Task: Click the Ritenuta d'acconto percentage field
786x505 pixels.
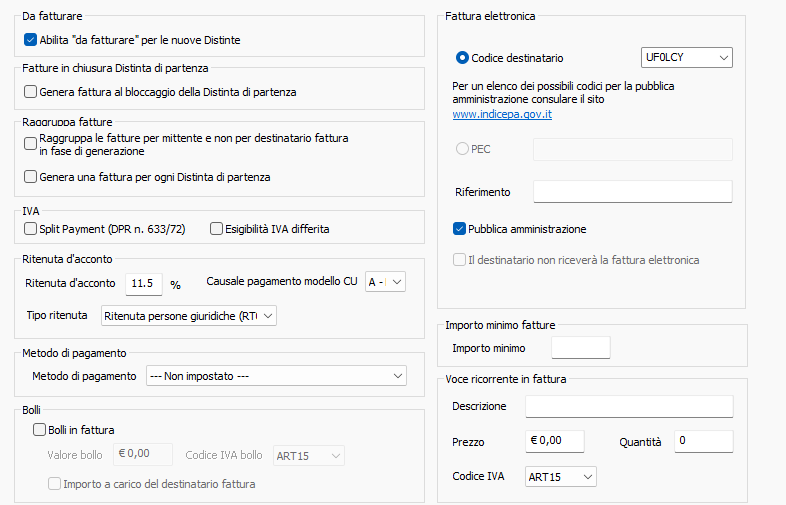Action: coord(144,284)
